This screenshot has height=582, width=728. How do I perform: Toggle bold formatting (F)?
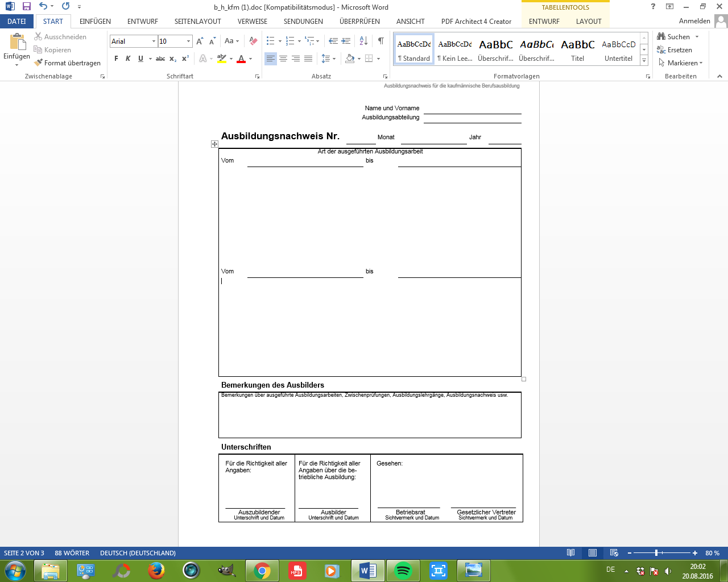point(116,59)
